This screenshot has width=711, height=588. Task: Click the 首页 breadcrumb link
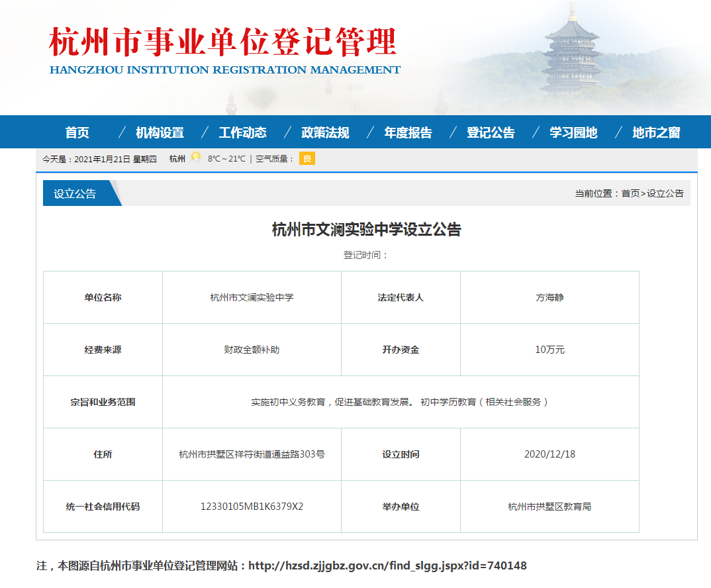tap(630, 193)
